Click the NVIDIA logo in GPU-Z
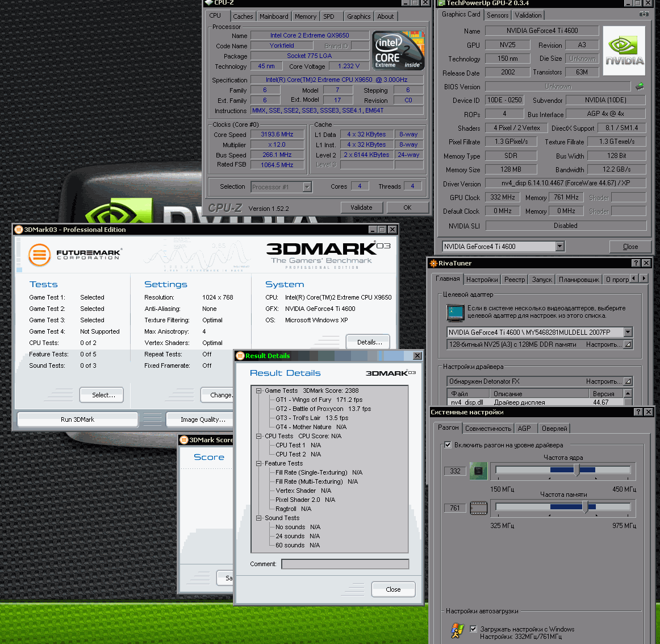 click(624, 51)
